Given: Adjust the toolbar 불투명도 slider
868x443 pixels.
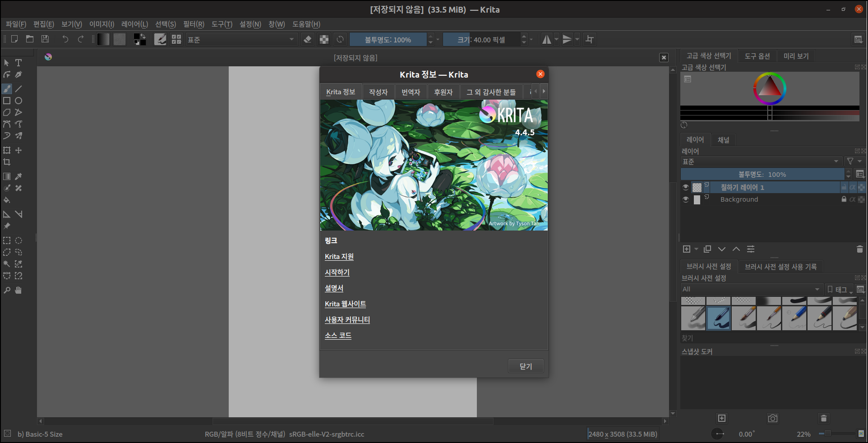Looking at the screenshot, I should pyautogui.click(x=388, y=40).
